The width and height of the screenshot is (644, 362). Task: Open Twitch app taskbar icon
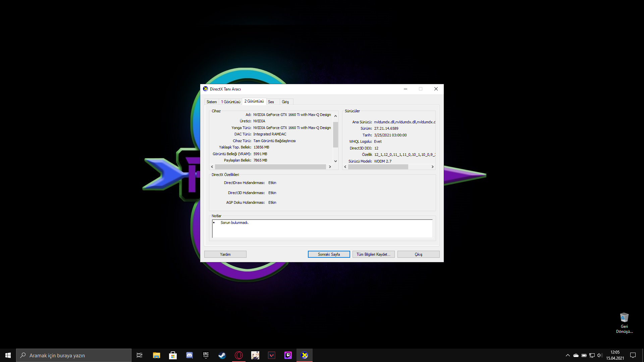[x=288, y=355]
